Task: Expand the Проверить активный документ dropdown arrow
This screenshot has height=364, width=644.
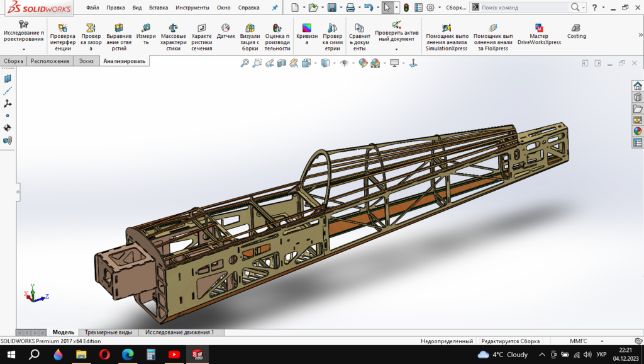Action: 396,49
